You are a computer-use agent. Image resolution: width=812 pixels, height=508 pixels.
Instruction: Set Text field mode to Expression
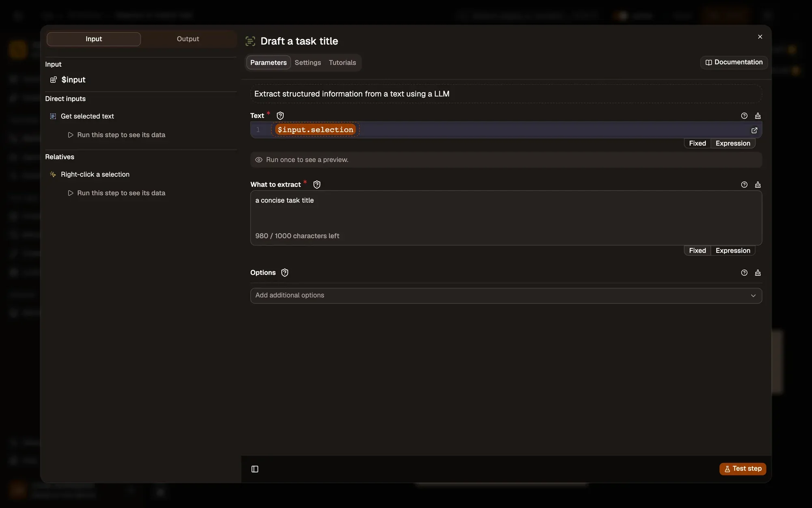coord(733,143)
